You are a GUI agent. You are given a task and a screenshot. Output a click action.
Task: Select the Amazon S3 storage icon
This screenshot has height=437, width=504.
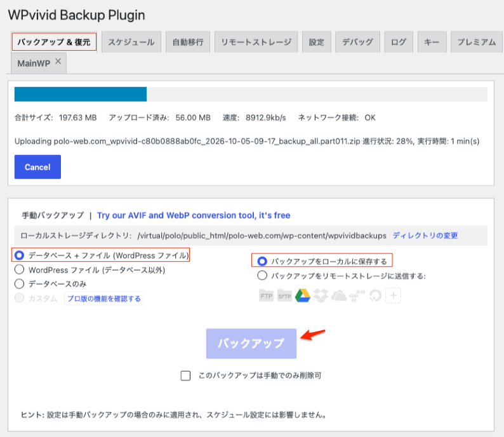[x=357, y=296]
